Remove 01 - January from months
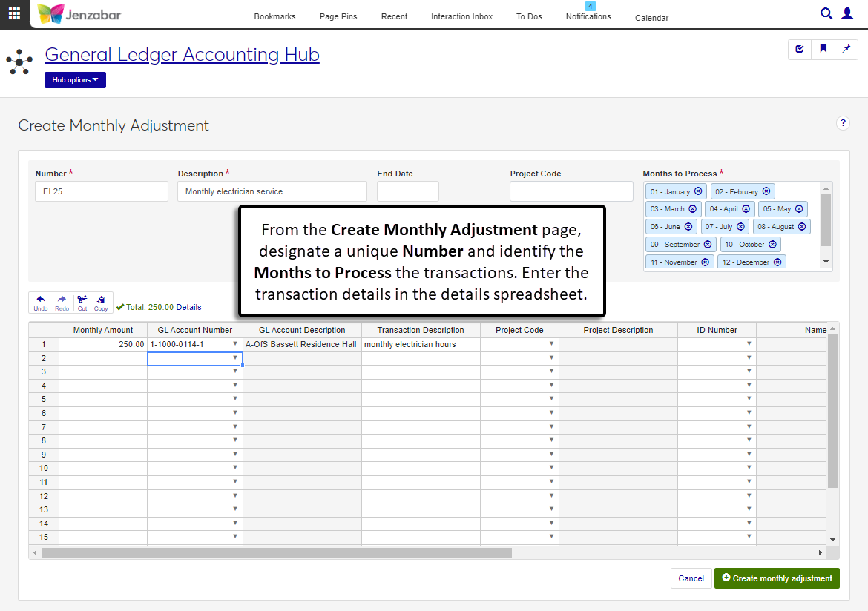This screenshot has height=611, width=868. [x=698, y=191]
